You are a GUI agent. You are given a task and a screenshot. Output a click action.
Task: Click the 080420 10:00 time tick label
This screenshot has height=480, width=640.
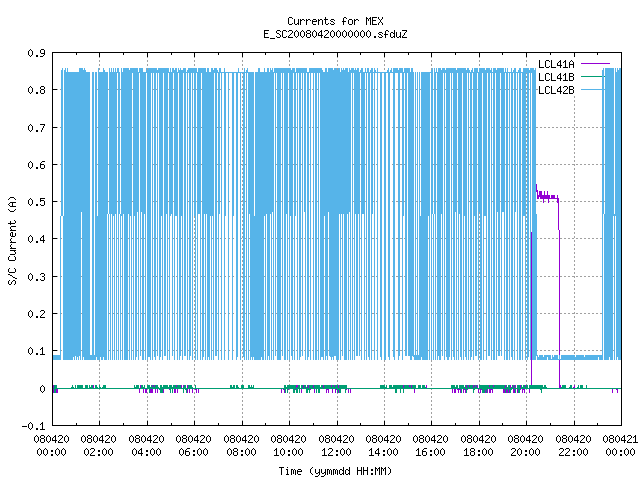(289, 446)
